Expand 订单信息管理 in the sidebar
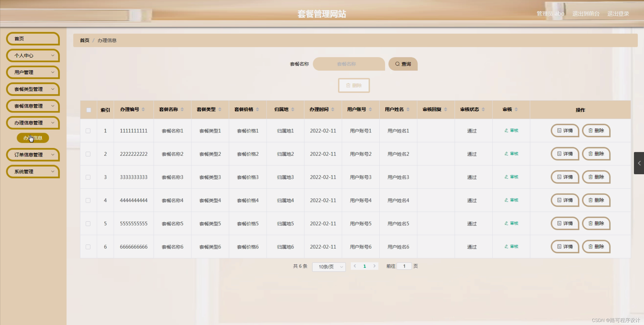The width and height of the screenshot is (644, 325). click(33, 155)
